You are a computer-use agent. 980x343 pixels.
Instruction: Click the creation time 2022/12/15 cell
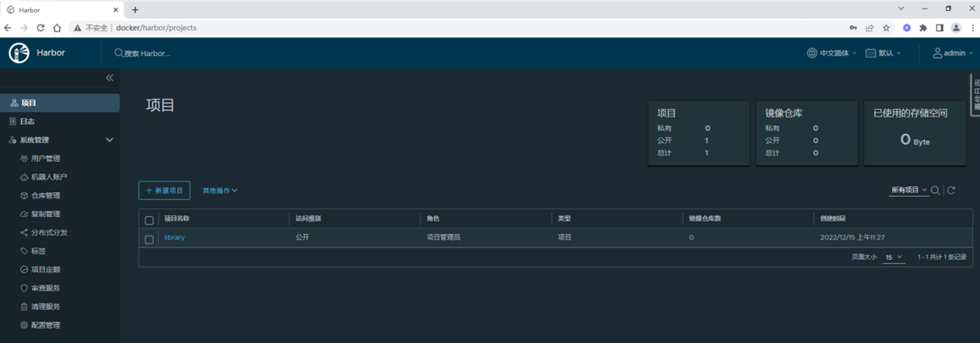852,237
